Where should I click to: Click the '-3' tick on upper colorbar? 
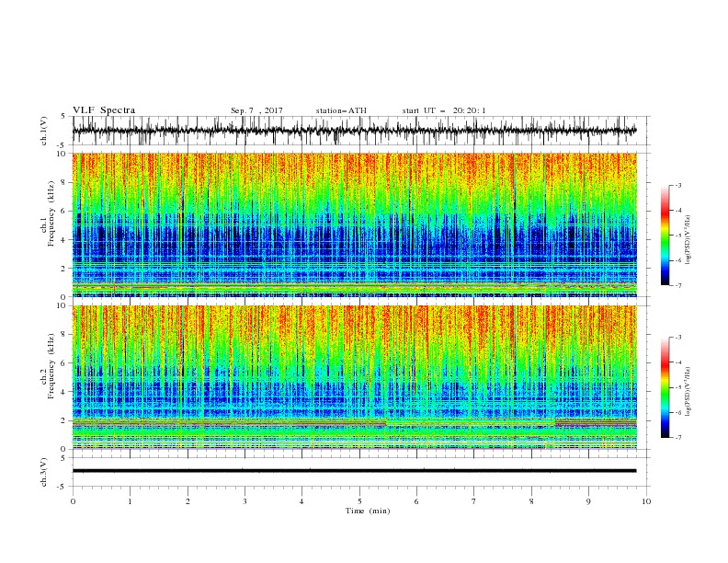(678, 185)
